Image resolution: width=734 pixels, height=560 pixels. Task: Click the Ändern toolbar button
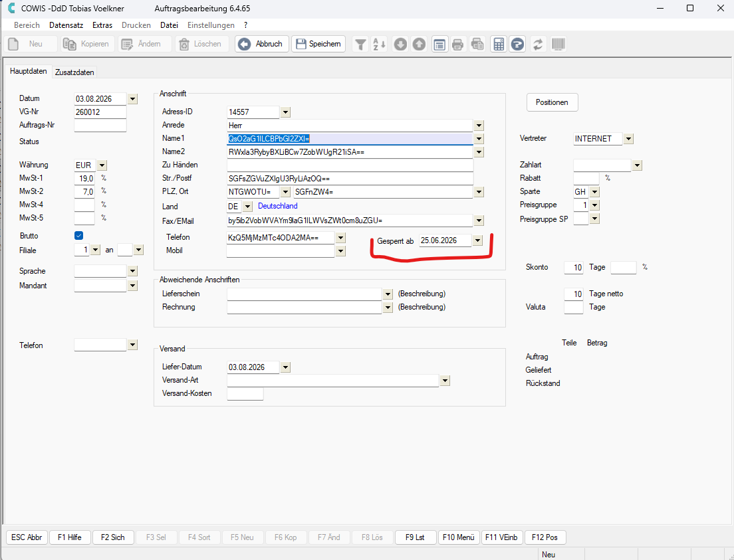145,44
